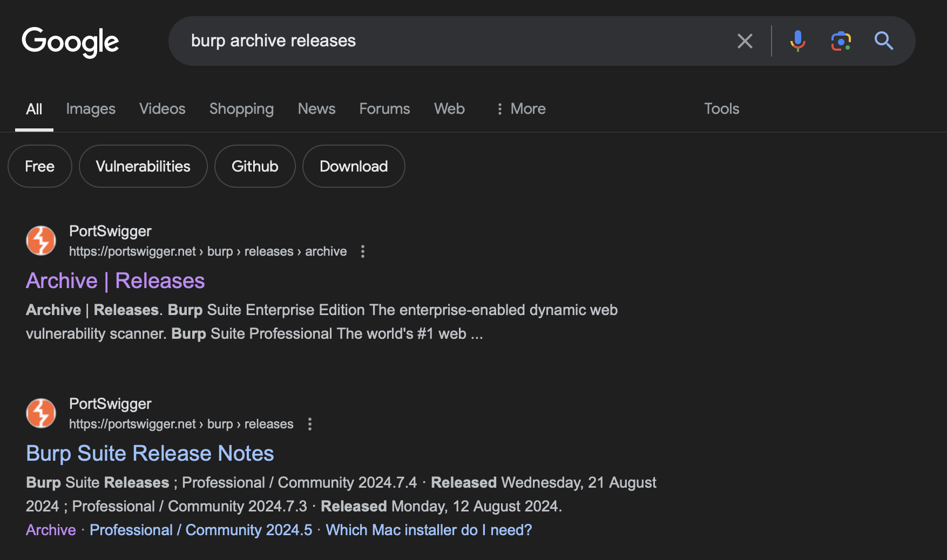Viewport: 947px width, 560px height.
Task: Open the Archive | Releases result
Action: tap(116, 281)
